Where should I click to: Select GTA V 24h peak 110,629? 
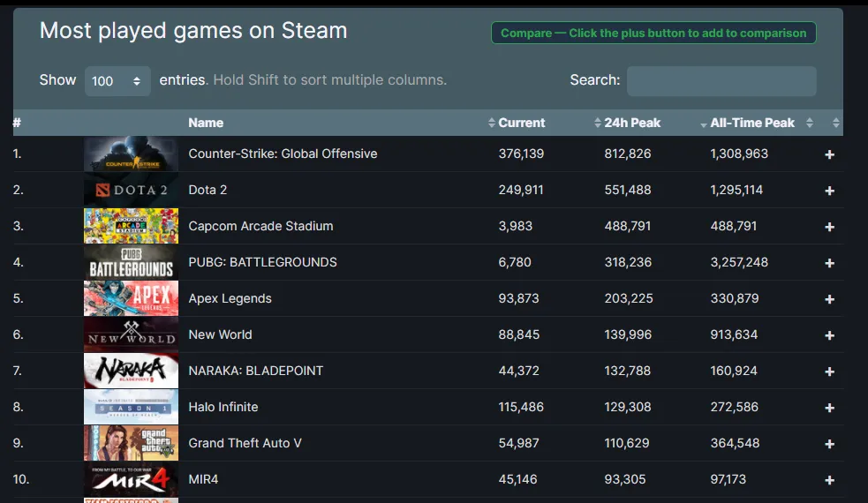point(627,443)
